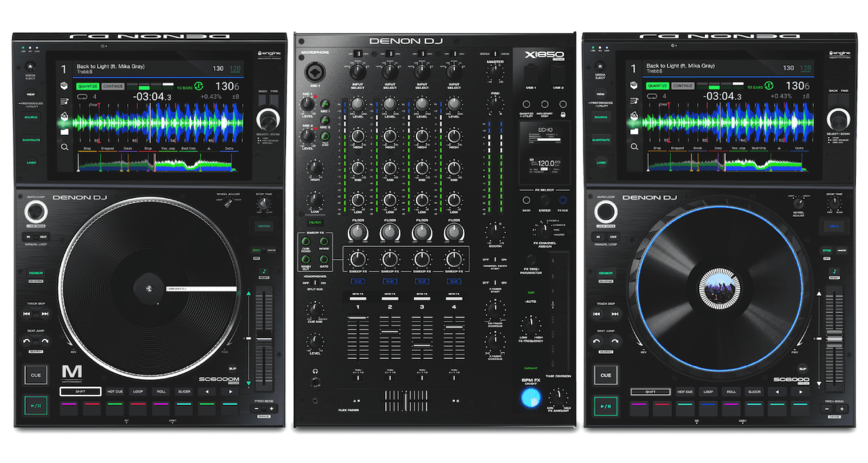Tap the search magnifier icon on the right deck screen
Image resolution: width=868 pixels, height=463 pixels.
pyautogui.click(x=634, y=147)
